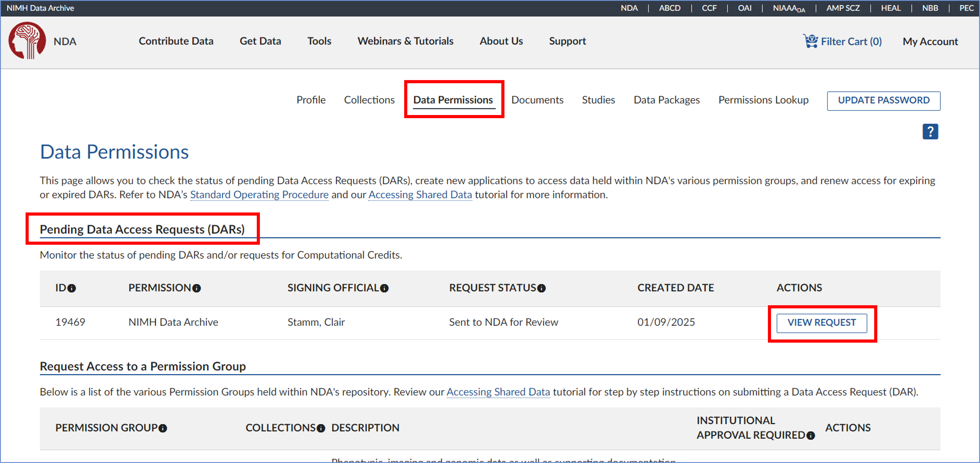The image size is (980, 463).
Task: Click Filter Cart (0) link text
Action: [x=851, y=42]
